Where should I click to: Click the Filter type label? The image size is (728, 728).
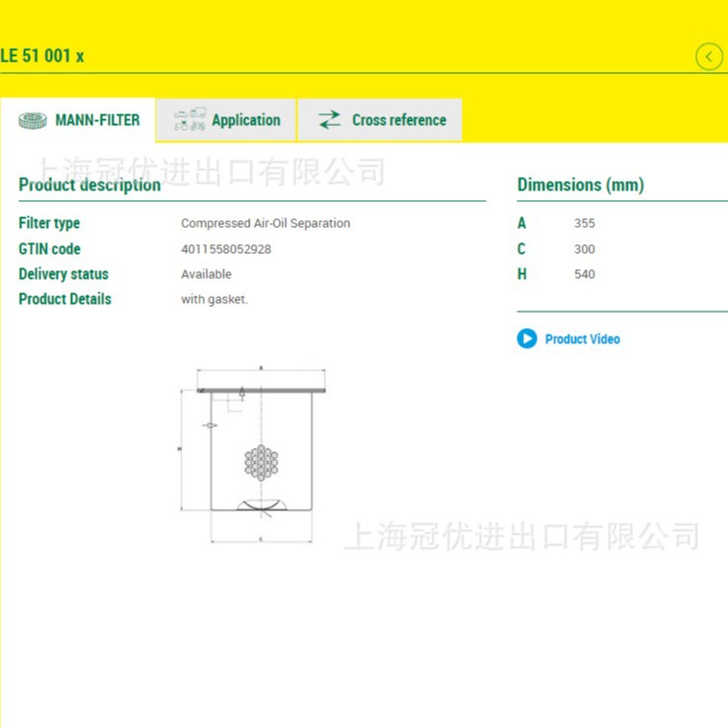(x=49, y=223)
